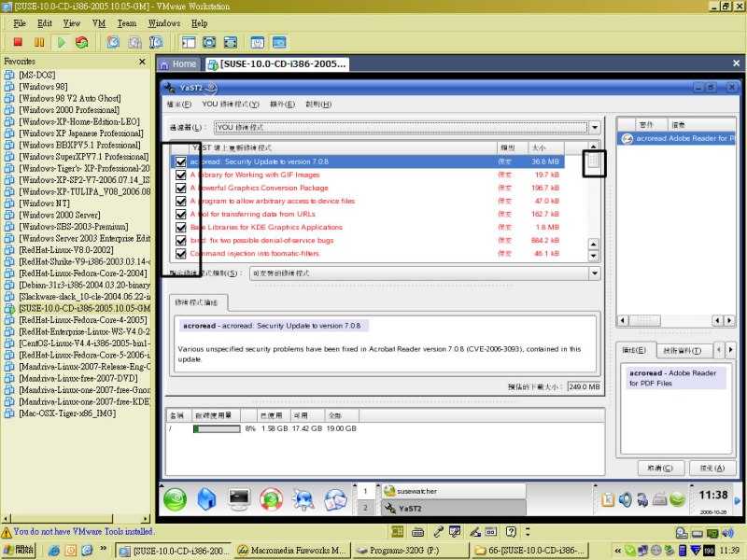Uncheck 'Base Libraries for KDE Graphics Applications'
747x560 pixels.
(x=180, y=227)
